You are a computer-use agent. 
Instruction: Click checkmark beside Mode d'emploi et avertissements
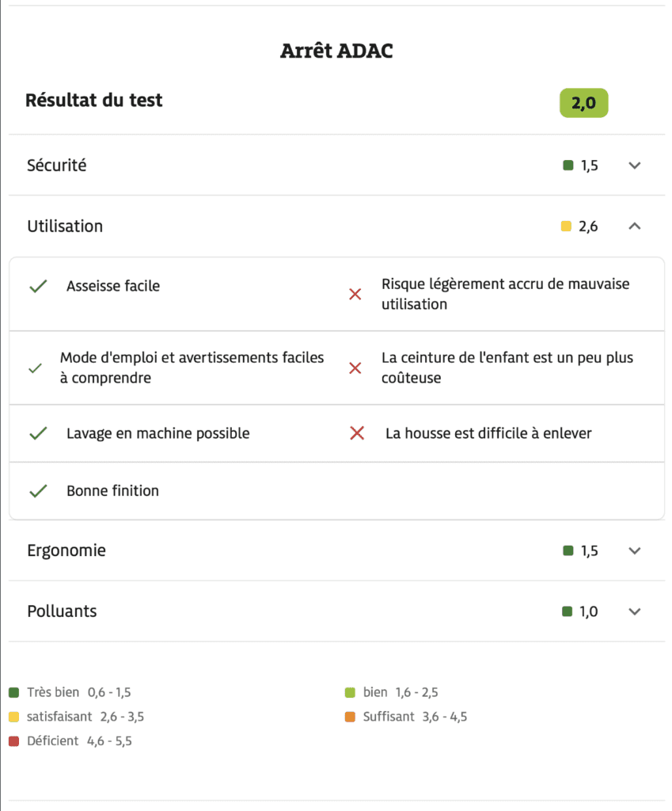(x=35, y=368)
